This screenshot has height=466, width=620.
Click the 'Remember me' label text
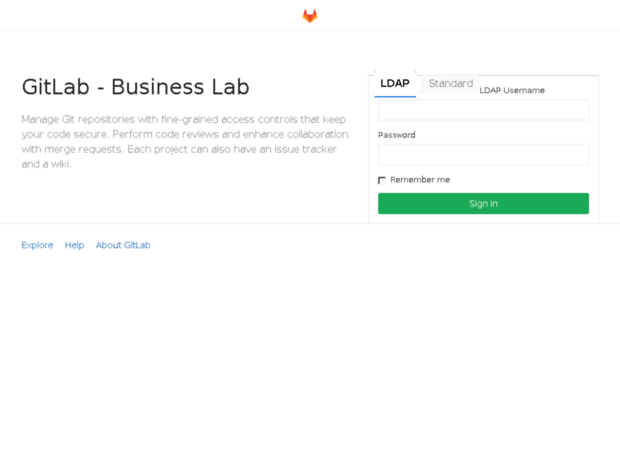tap(420, 180)
